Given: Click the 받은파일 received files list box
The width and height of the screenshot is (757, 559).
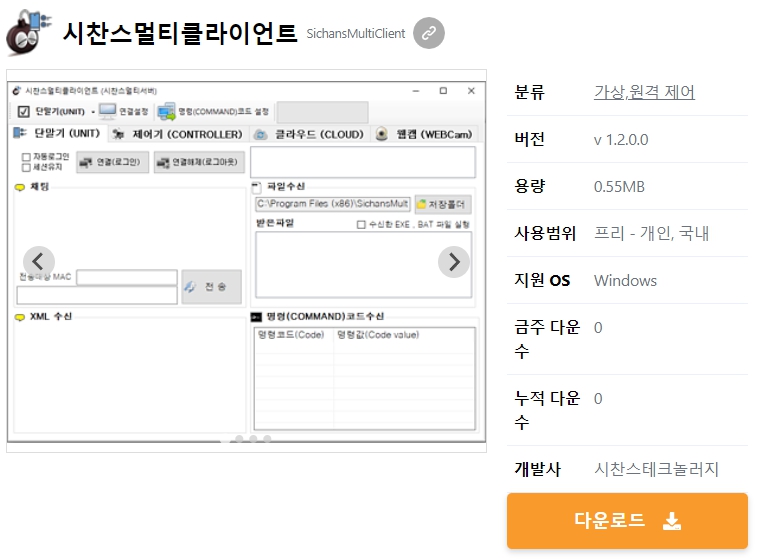Looking at the screenshot, I should pyautogui.click(x=364, y=265).
